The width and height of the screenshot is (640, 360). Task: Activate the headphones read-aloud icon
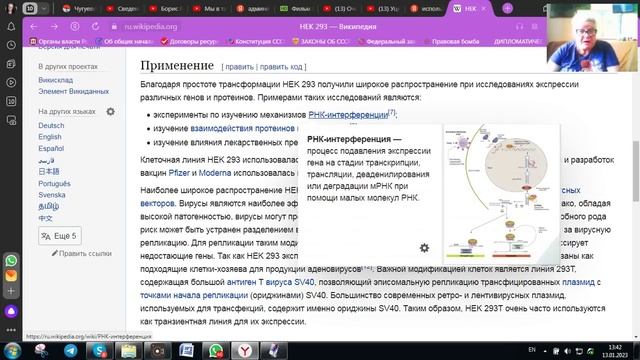pos(519,27)
